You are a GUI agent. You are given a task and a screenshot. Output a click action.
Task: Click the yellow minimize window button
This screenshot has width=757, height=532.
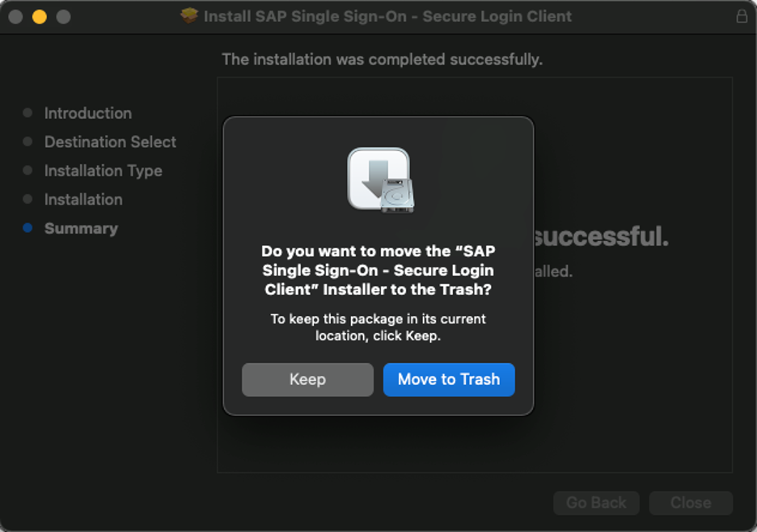tap(40, 16)
